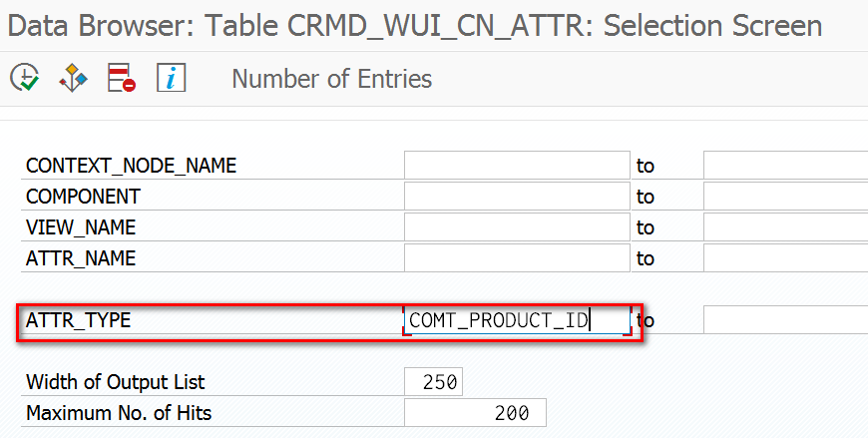Click the COMPONENT upper 'to' value field
The image size is (868, 438).
point(785,197)
